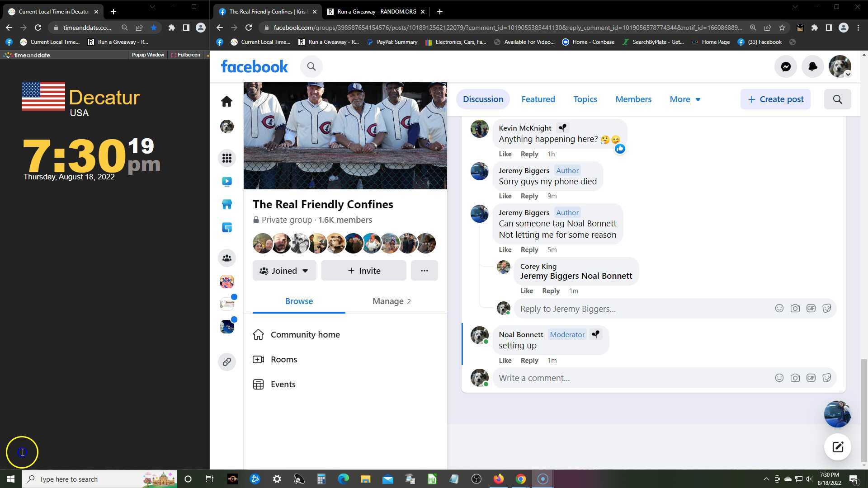Screen dimensions: 868x488
Task: Click the Groups icon in left sidebar
Action: click(x=226, y=258)
